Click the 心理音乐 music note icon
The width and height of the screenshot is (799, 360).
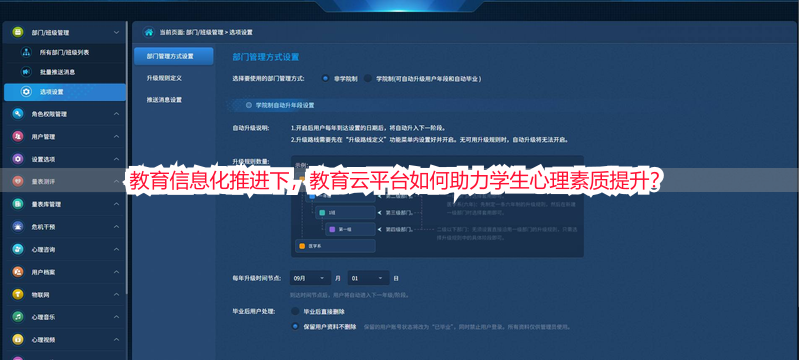pos(18,317)
